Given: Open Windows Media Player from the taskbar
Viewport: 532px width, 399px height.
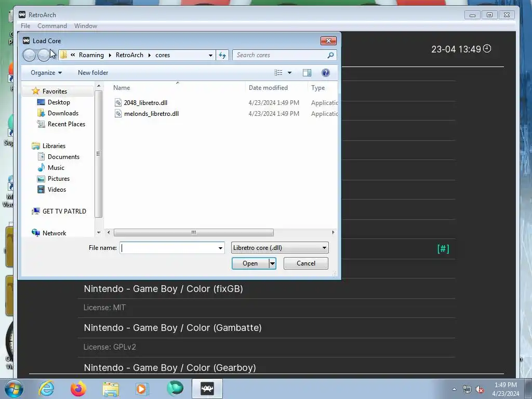Looking at the screenshot, I should pyautogui.click(x=141, y=389).
